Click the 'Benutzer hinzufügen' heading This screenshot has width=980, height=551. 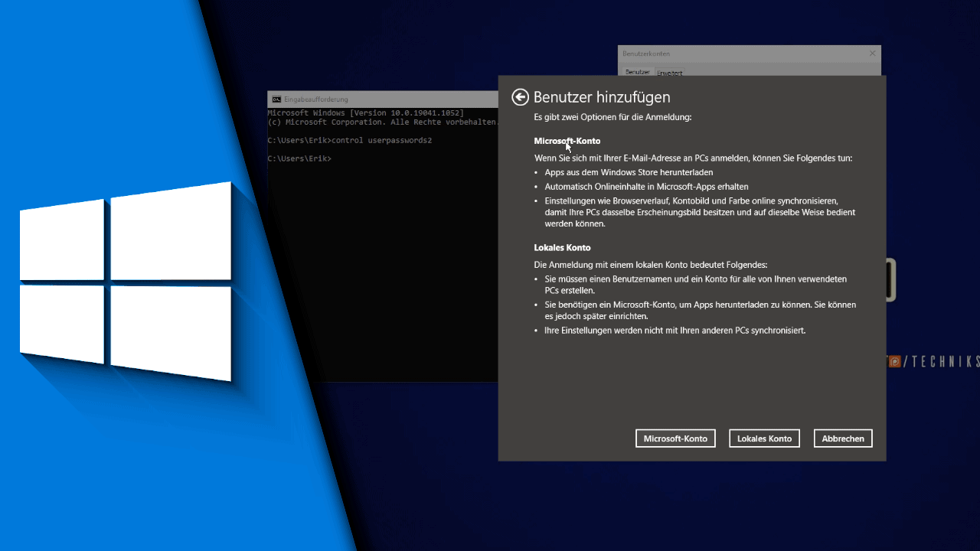click(x=602, y=97)
